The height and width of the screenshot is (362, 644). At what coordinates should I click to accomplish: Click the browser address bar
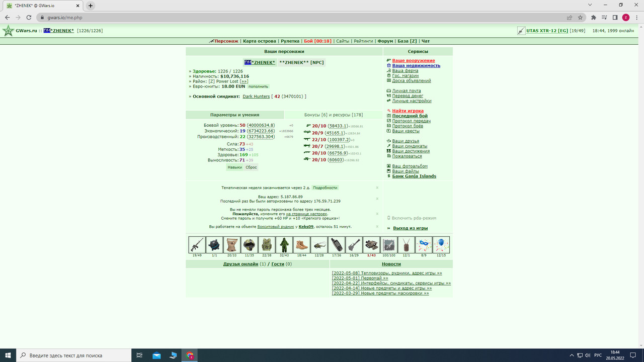click(302, 17)
